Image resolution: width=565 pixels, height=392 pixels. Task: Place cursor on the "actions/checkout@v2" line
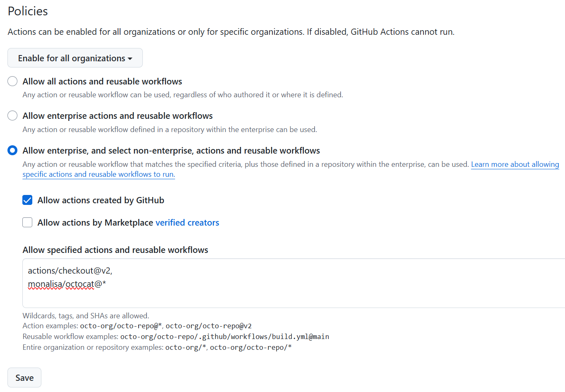click(x=70, y=270)
